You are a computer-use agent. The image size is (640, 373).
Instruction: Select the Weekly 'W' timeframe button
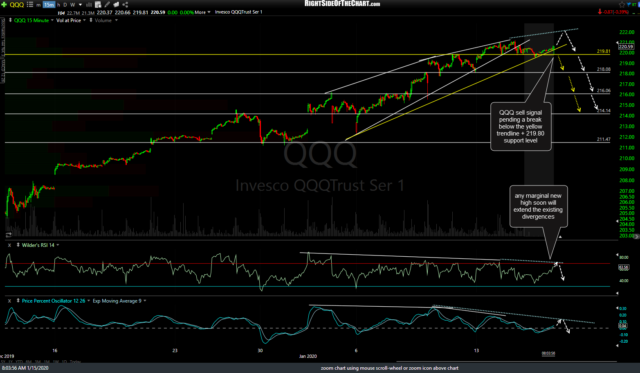73,4
